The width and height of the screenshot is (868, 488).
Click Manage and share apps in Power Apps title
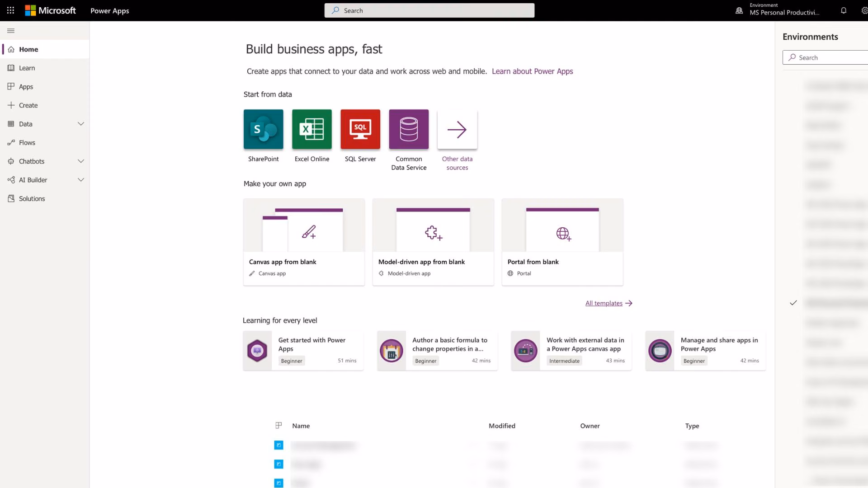pos(719,344)
